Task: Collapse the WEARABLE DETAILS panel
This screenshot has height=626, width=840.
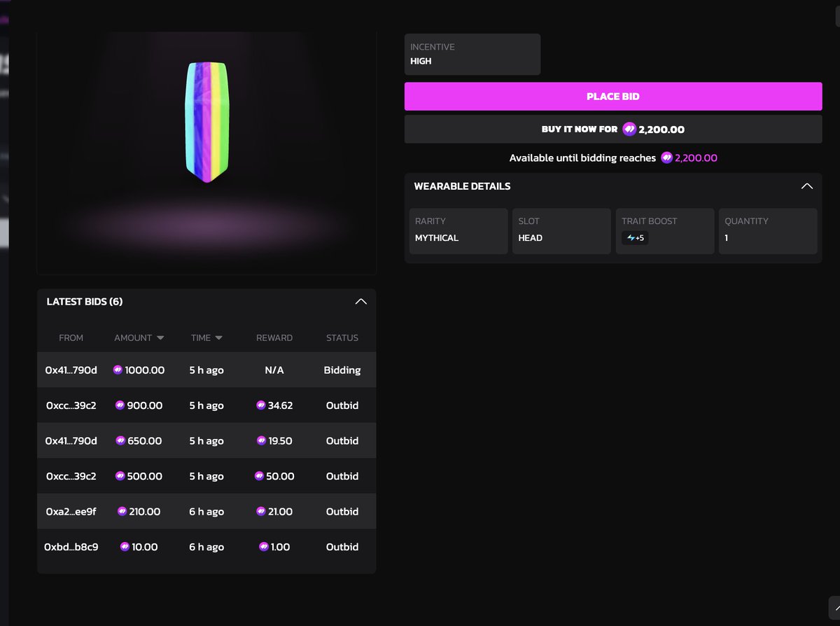Action: [807, 186]
